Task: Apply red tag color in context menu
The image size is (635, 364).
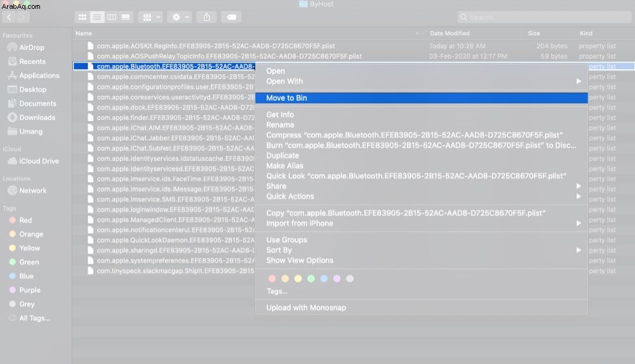Action: click(272, 278)
